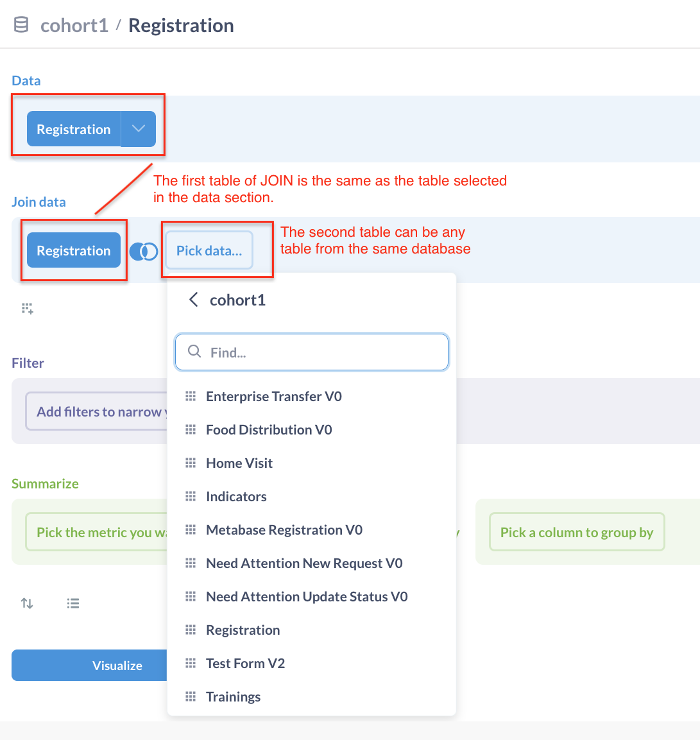The image size is (700, 740).
Task: Click the Visualize button
Action: (x=117, y=665)
